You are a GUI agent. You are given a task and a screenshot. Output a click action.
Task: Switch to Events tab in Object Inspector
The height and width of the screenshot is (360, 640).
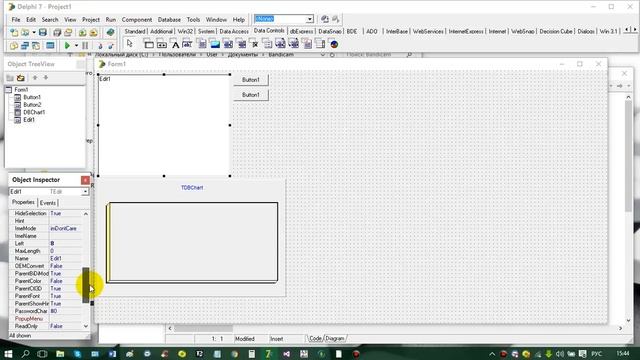(48, 203)
